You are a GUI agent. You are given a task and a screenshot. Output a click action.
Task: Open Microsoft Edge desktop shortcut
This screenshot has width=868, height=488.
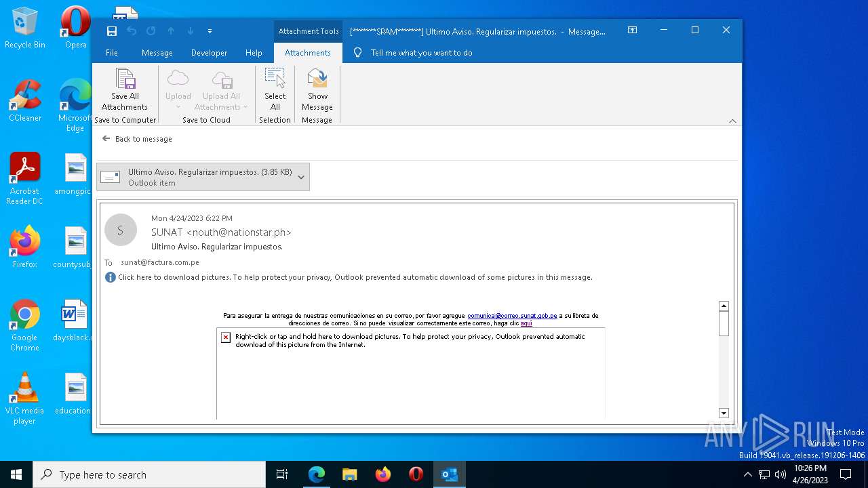[75, 106]
